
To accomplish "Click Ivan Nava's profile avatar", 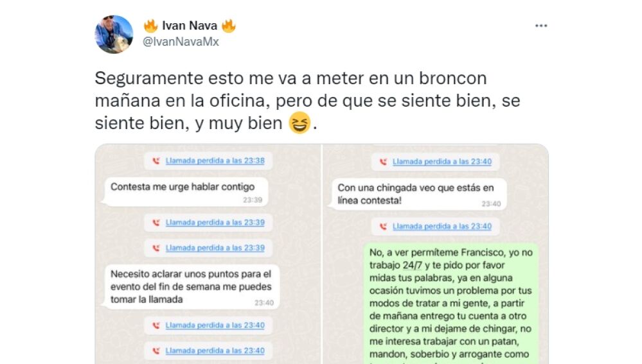I will coord(114,34).
